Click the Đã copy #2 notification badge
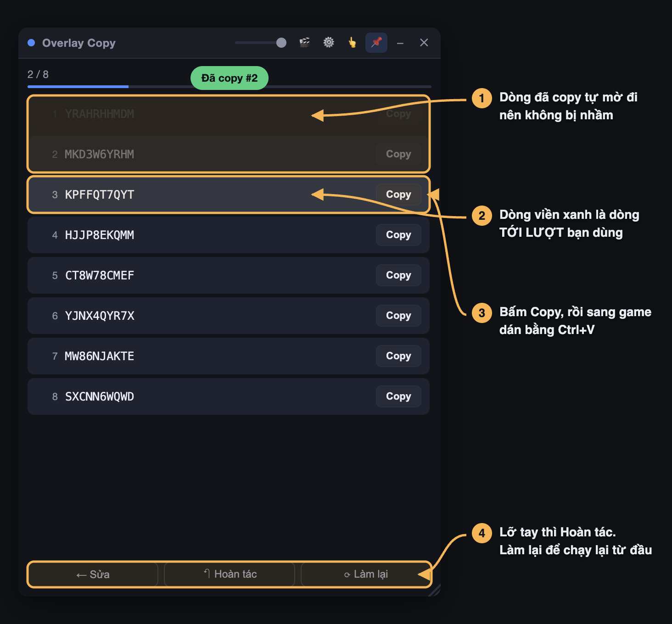This screenshot has width=672, height=624. [230, 78]
